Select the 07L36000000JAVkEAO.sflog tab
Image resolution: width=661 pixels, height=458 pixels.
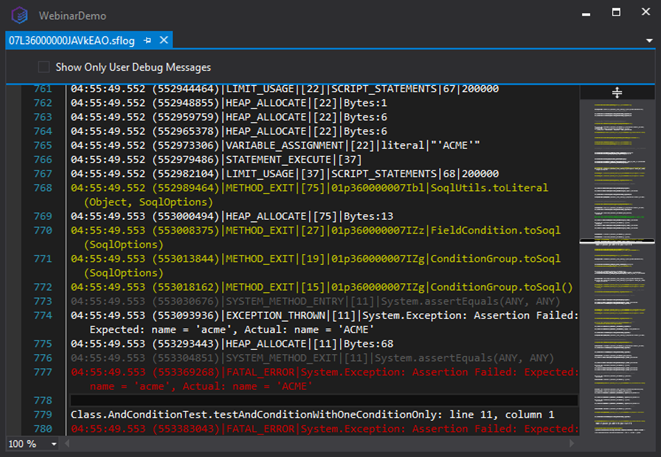click(x=72, y=40)
